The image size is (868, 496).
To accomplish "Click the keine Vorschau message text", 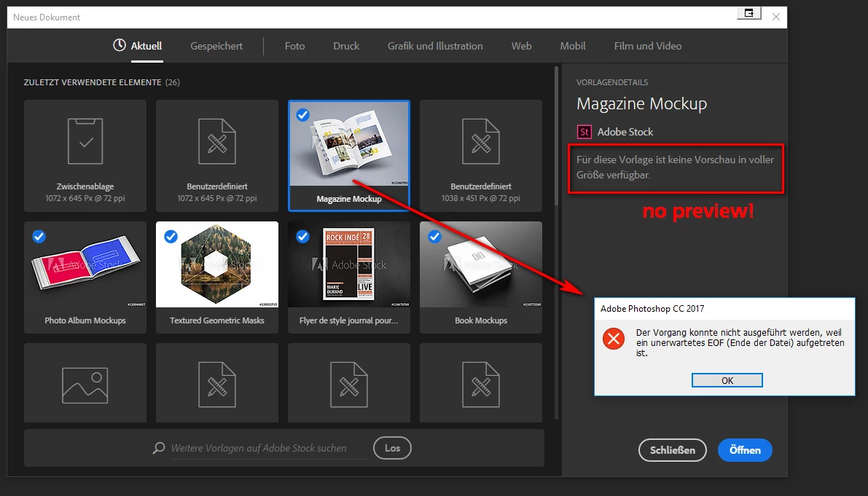I will 675,167.
